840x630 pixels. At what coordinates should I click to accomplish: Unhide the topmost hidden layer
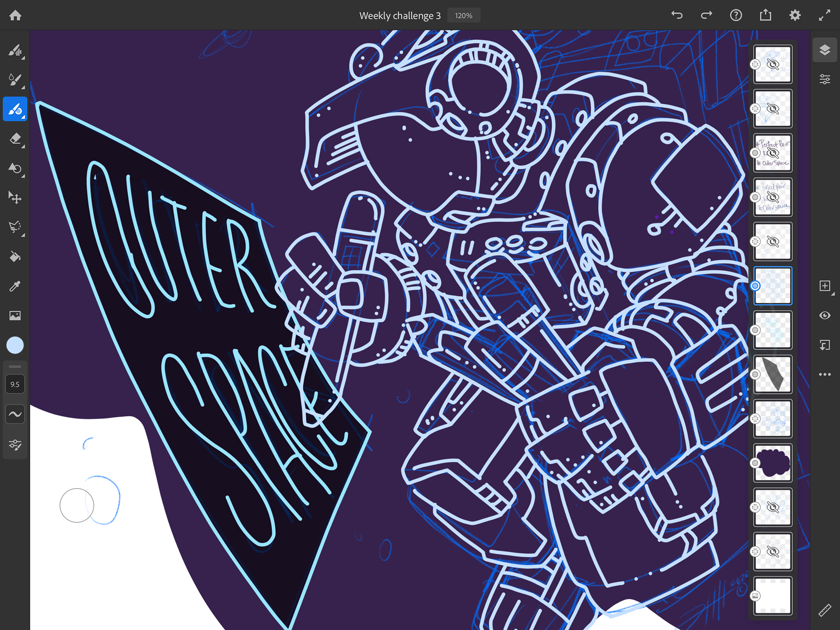773,64
